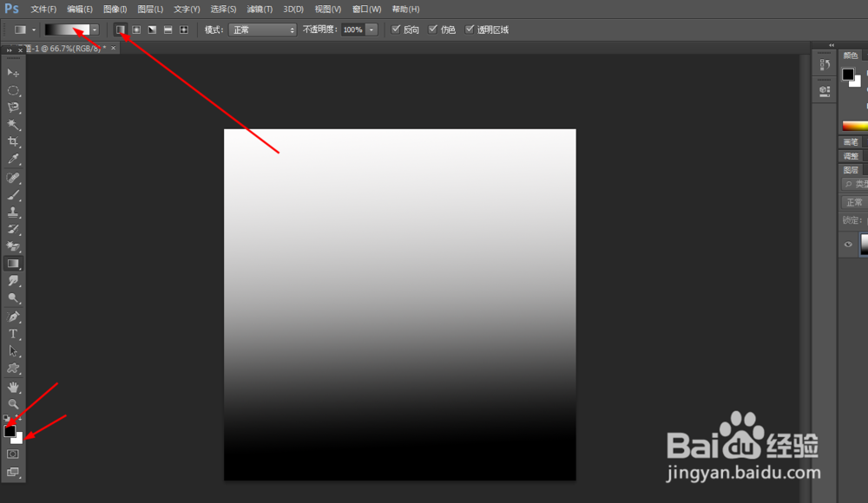Click the Photoshop Ps logo
Image resolution: width=868 pixels, height=503 pixels.
click(11, 9)
